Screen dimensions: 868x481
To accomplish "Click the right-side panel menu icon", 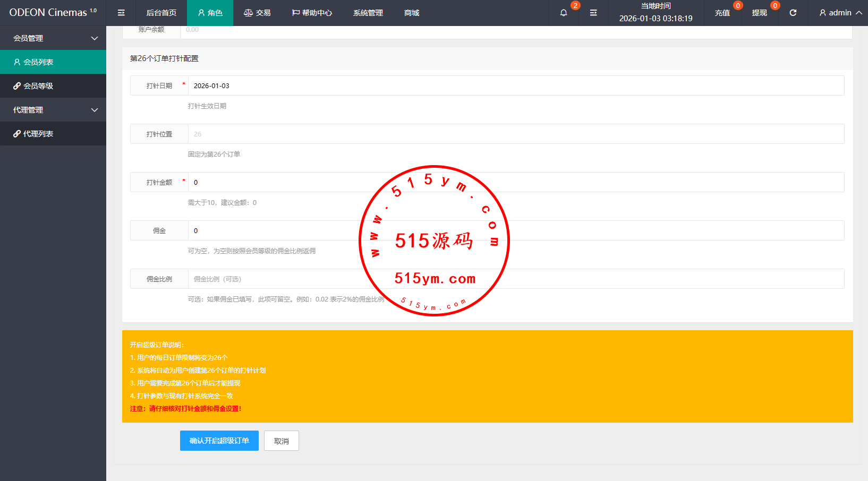I will pos(593,13).
